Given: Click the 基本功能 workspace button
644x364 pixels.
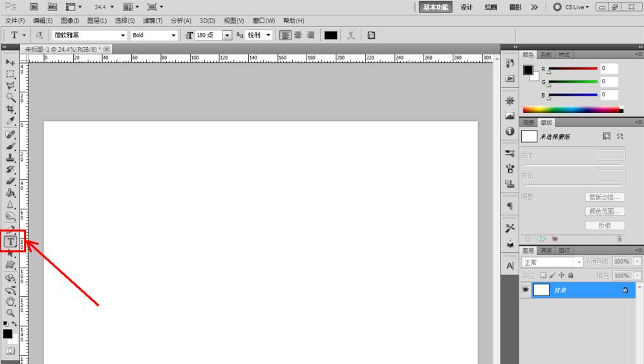Looking at the screenshot, I should click(436, 7).
